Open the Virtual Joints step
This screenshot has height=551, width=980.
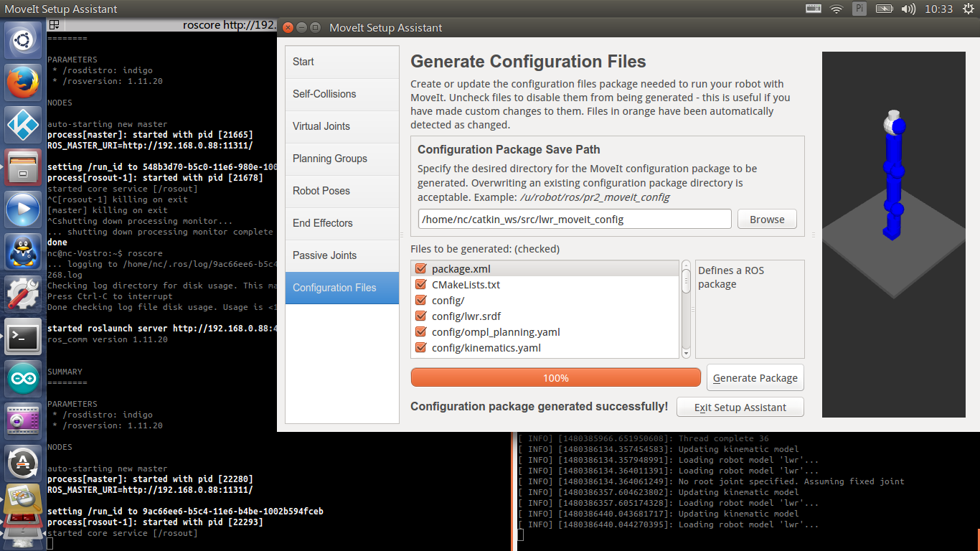(342, 126)
